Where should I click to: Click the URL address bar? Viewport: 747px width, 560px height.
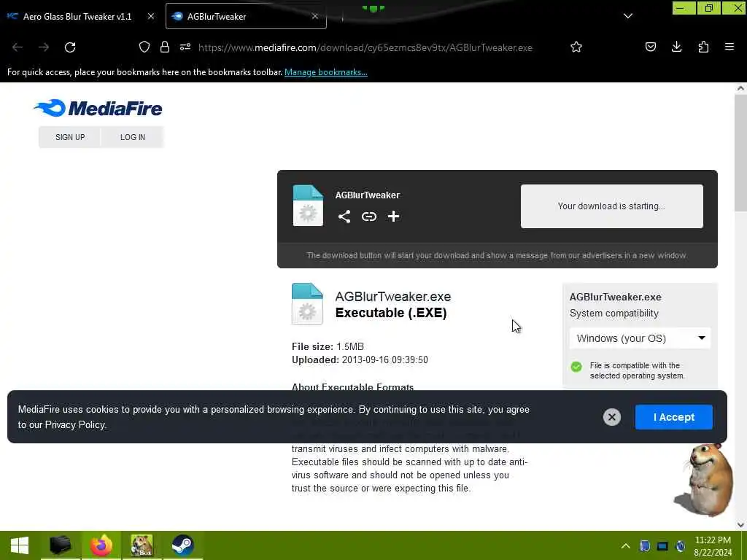pyautogui.click(x=365, y=47)
